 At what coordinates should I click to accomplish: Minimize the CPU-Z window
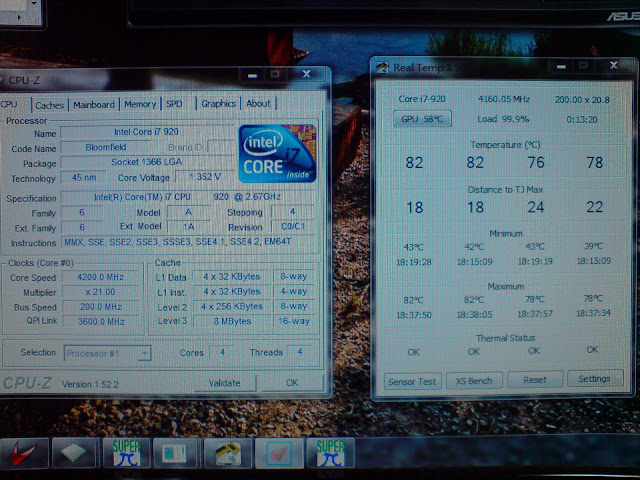(252, 76)
